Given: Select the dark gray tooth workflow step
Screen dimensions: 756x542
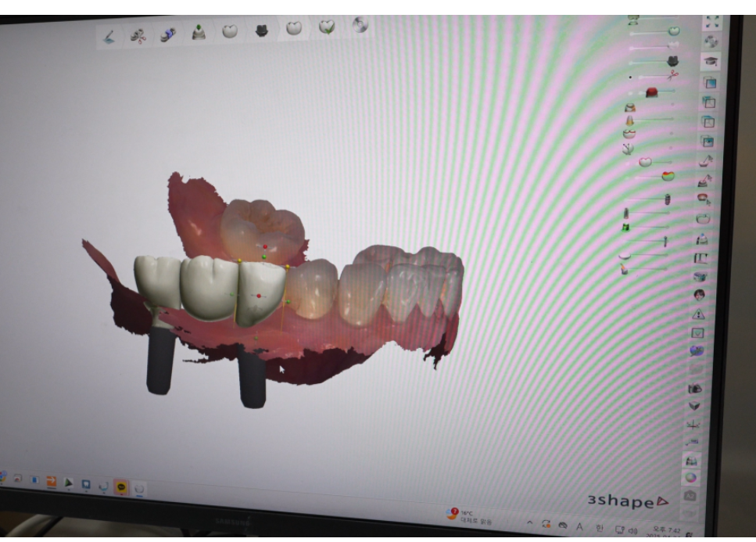Looking at the screenshot, I should point(262,31).
